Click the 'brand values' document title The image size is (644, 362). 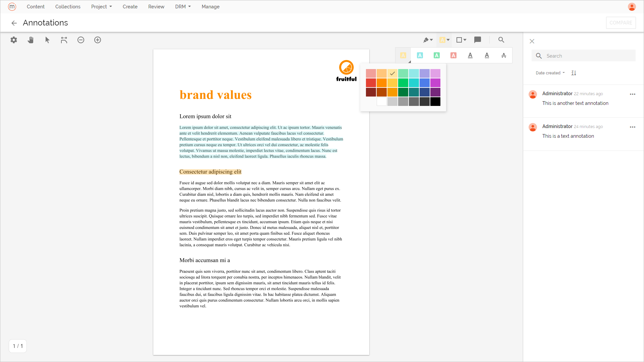coord(216,95)
